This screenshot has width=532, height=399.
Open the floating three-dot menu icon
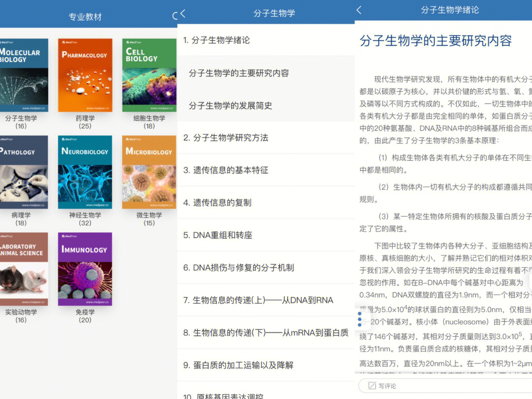pyautogui.click(x=360, y=319)
